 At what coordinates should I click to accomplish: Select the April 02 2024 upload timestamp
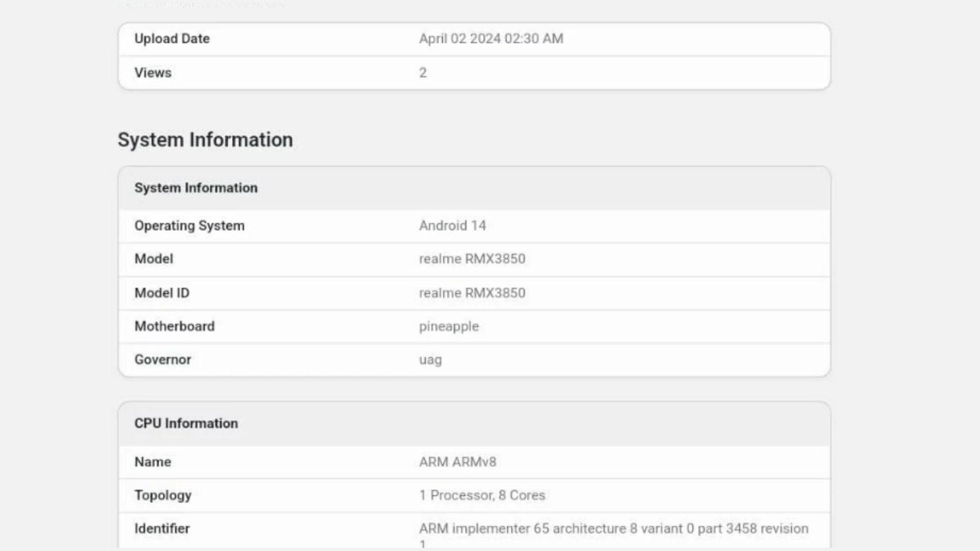coord(491,39)
